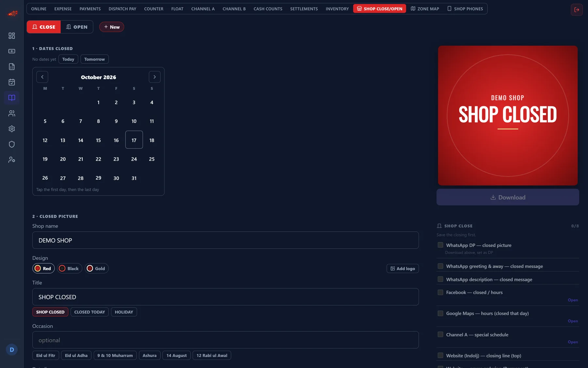Go to next month in calendar
Image resolution: width=588 pixels, height=368 pixels.
(x=155, y=77)
